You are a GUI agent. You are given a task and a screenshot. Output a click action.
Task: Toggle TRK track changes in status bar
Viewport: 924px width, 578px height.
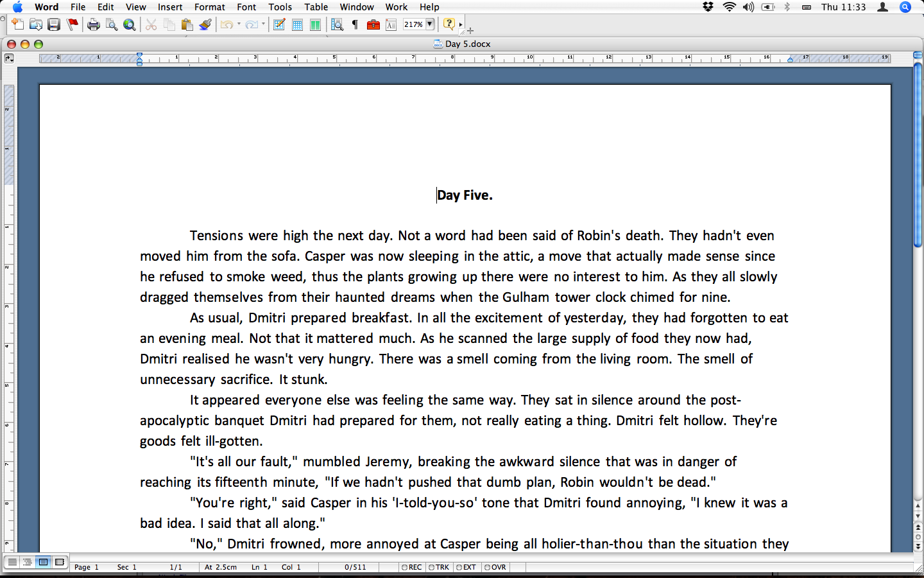tap(439, 567)
